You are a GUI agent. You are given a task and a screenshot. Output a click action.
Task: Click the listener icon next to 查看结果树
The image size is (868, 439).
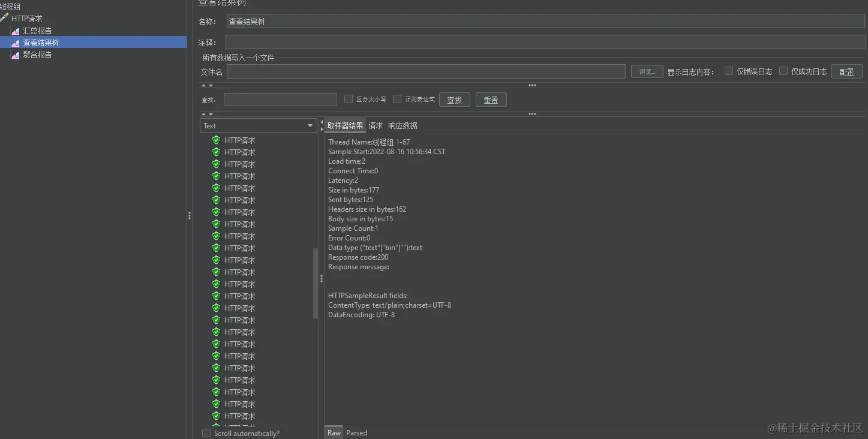(16, 43)
